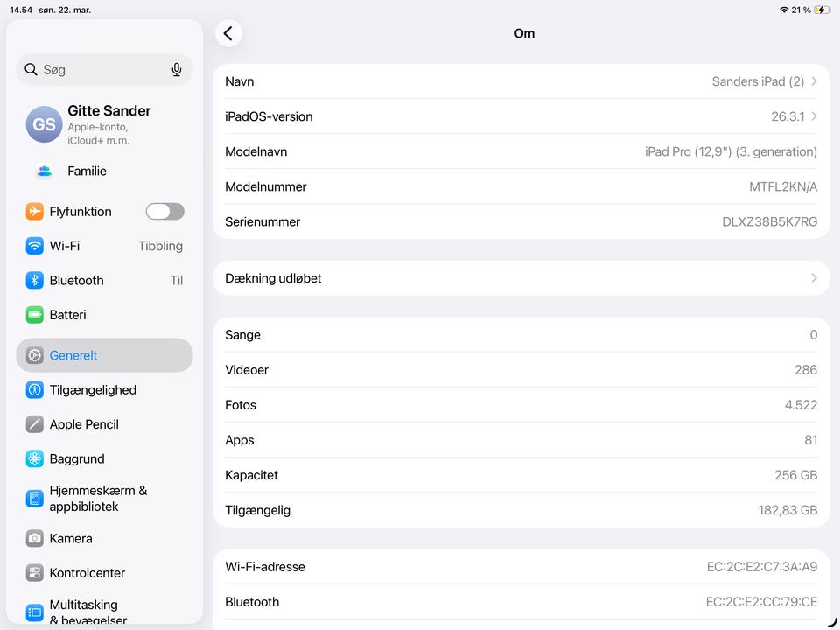This screenshot has width=840, height=630.
Task: Expand the Navn row chevron
Action: (815, 80)
